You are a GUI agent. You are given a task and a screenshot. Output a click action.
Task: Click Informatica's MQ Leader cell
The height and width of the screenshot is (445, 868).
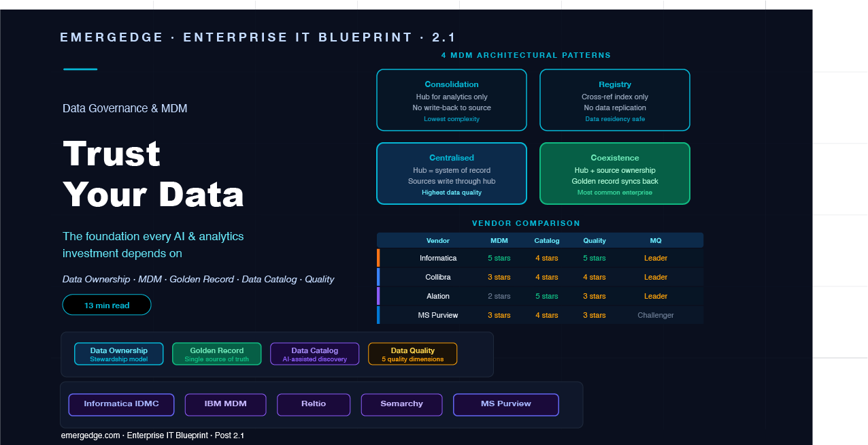click(656, 258)
